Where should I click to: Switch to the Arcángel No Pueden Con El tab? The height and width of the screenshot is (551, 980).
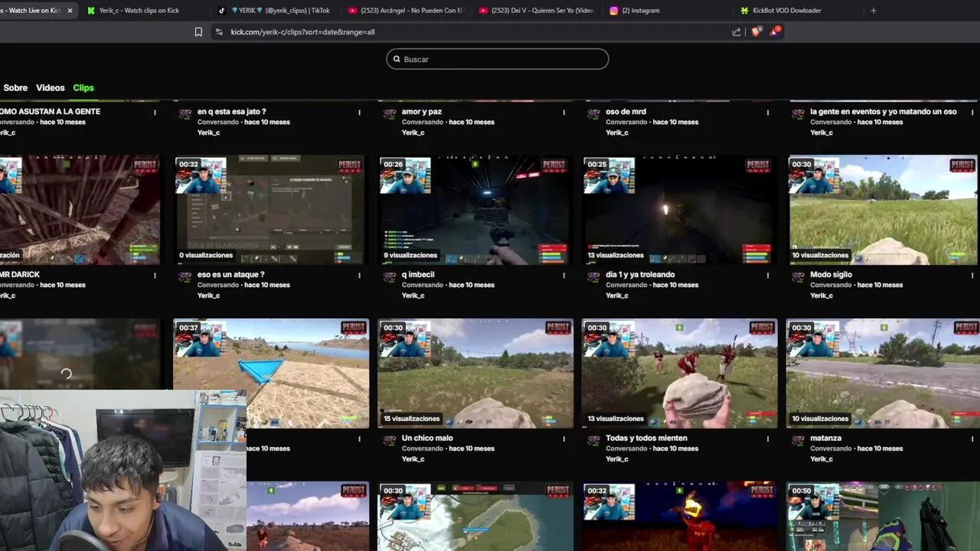pyautogui.click(x=406, y=11)
